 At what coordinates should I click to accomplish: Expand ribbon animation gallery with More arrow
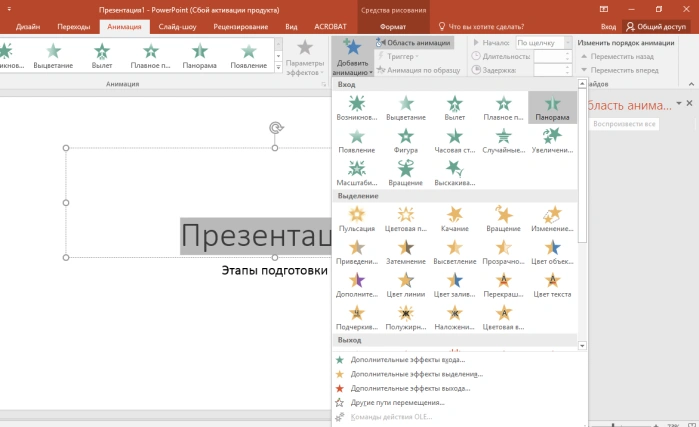pos(278,68)
